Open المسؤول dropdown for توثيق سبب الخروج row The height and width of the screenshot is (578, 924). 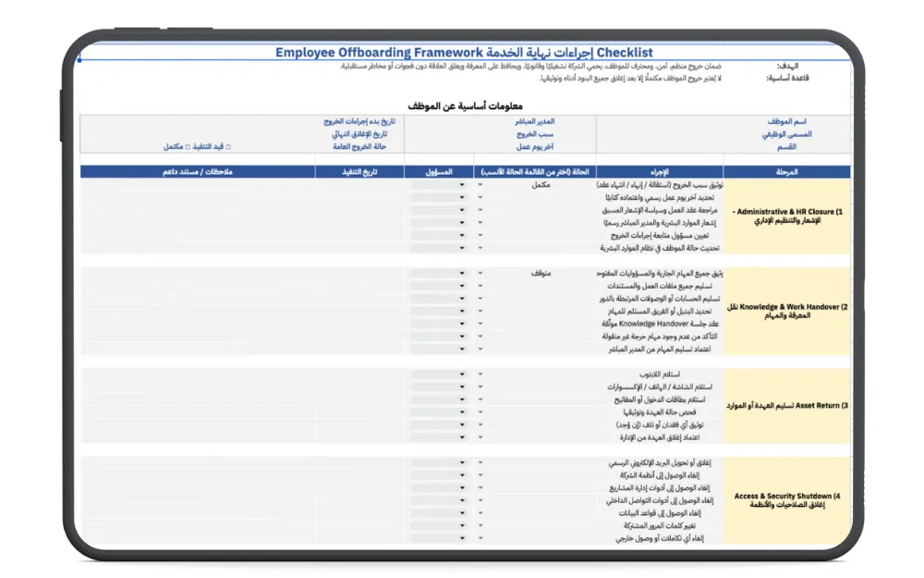point(462,185)
